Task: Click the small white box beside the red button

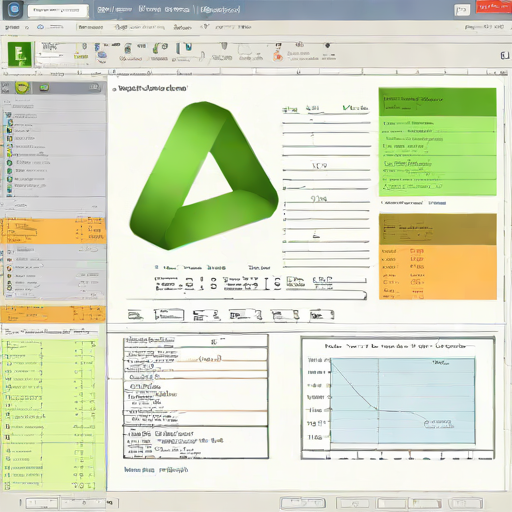Action: click(x=462, y=10)
